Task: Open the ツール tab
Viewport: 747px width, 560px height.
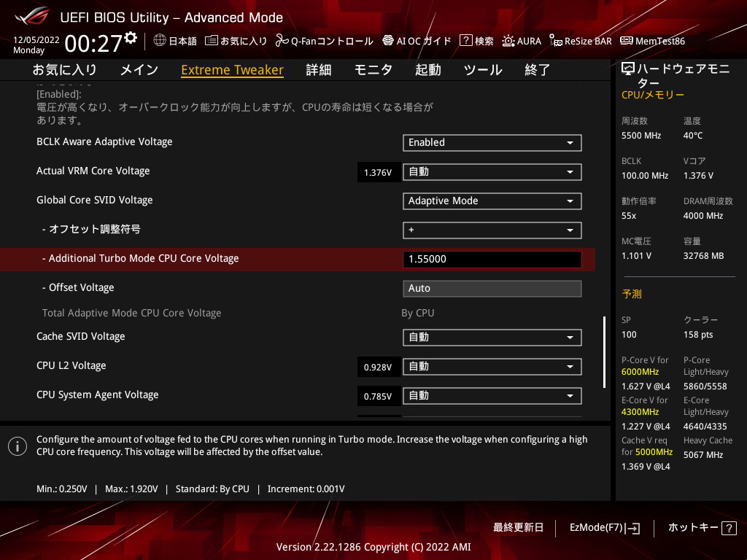Action: pyautogui.click(x=483, y=70)
